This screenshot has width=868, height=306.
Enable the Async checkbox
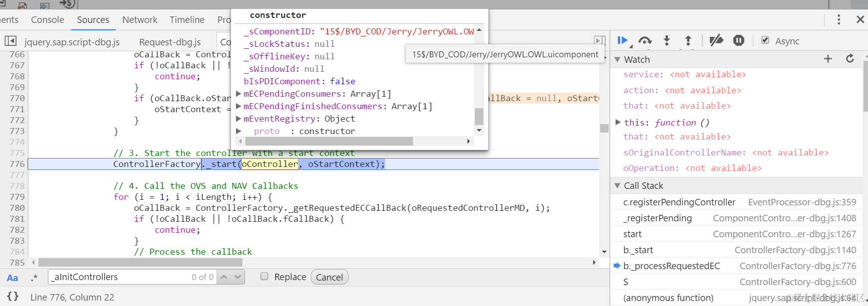765,40
